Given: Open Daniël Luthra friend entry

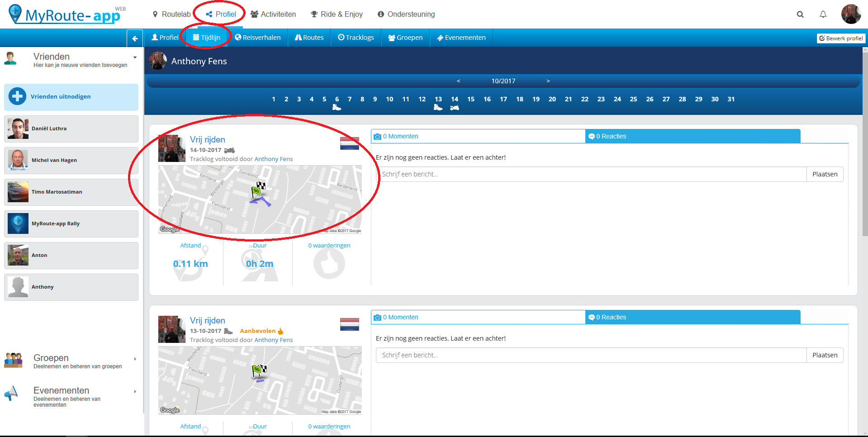Looking at the screenshot, I should point(71,129).
